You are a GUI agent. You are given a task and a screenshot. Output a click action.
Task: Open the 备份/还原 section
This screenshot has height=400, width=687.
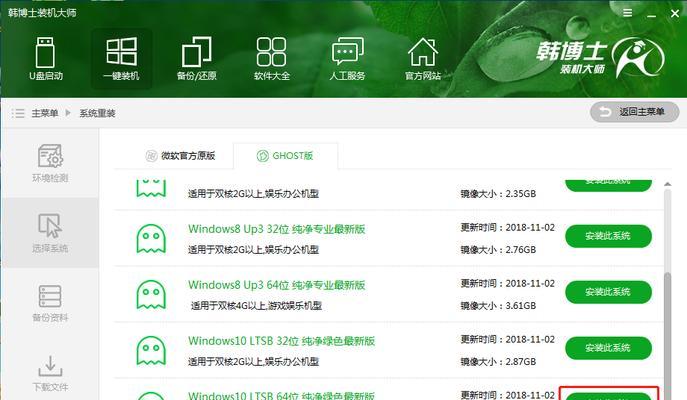coord(196,59)
